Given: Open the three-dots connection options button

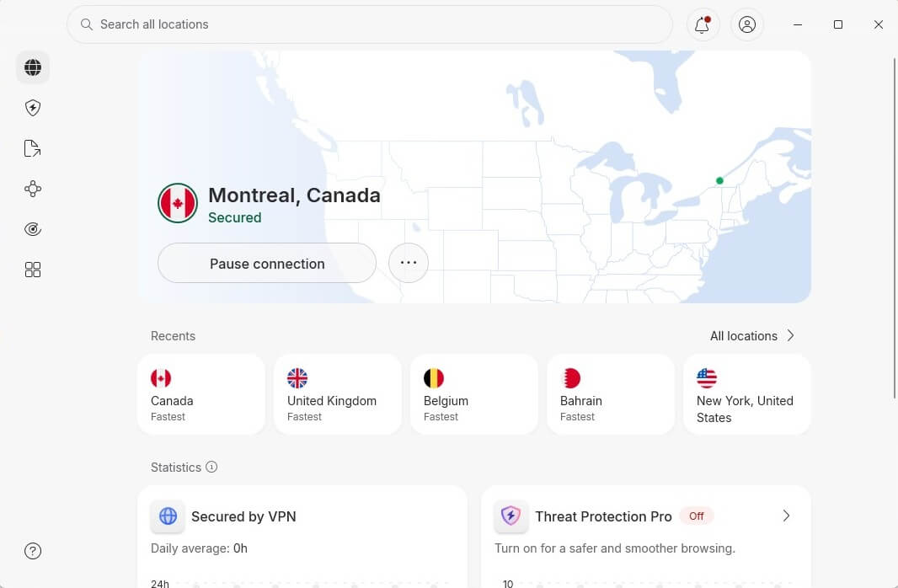Looking at the screenshot, I should (409, 263).
